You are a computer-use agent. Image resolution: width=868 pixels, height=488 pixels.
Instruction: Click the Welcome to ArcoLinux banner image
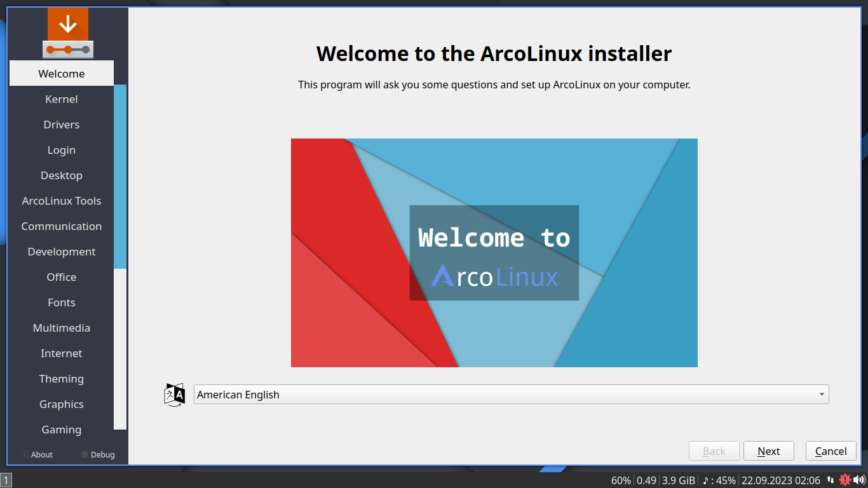[494, 253]
